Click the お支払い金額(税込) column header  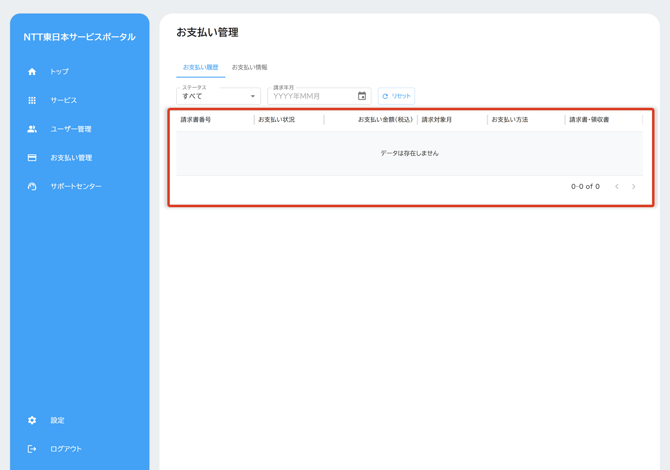click(385, 120)
